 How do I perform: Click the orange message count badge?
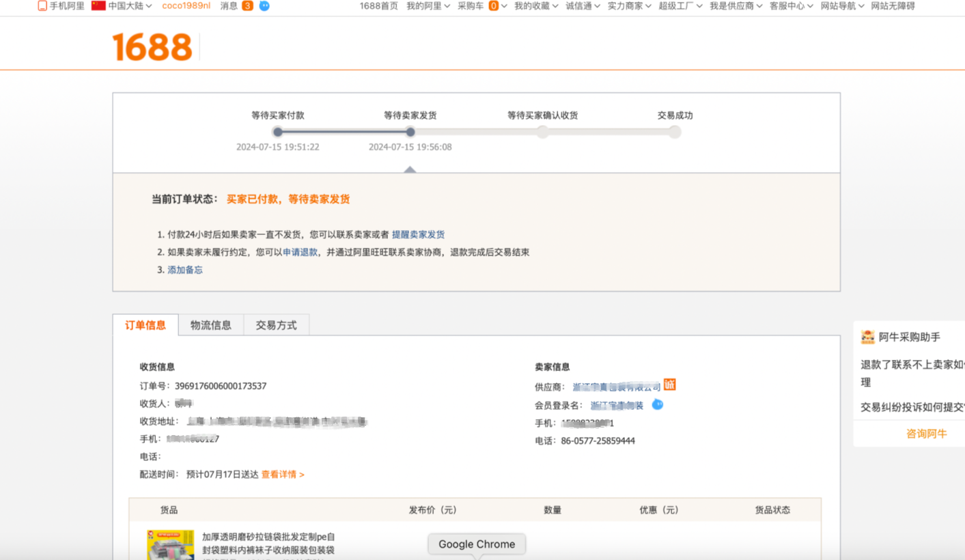(247, 6)
